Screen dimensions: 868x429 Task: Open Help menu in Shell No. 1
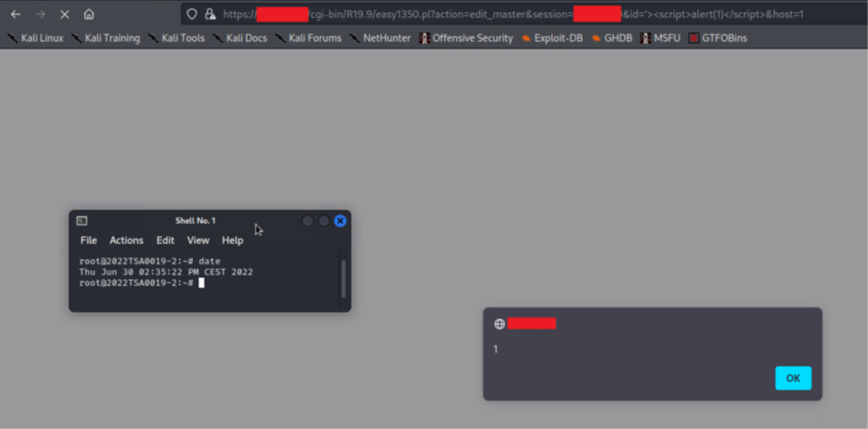[x=232, y=240]
